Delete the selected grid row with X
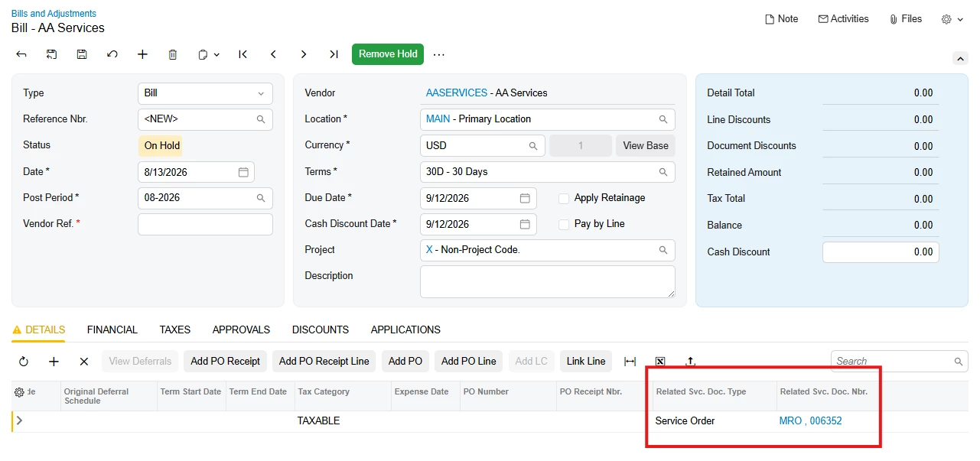980x461 pixels. (84, 362)
